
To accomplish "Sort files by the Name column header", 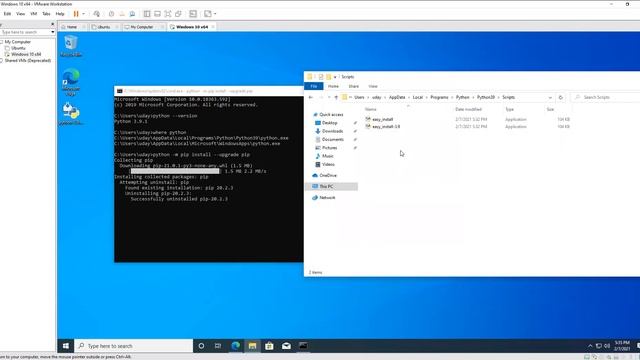I will click(371, 109).
